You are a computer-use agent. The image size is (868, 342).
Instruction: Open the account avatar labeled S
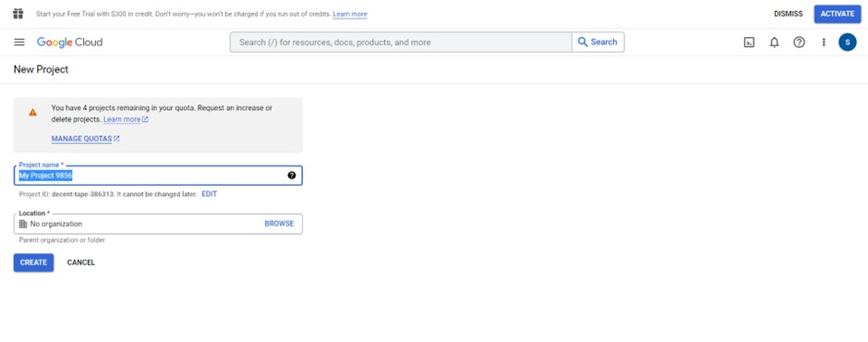point(848,43)
